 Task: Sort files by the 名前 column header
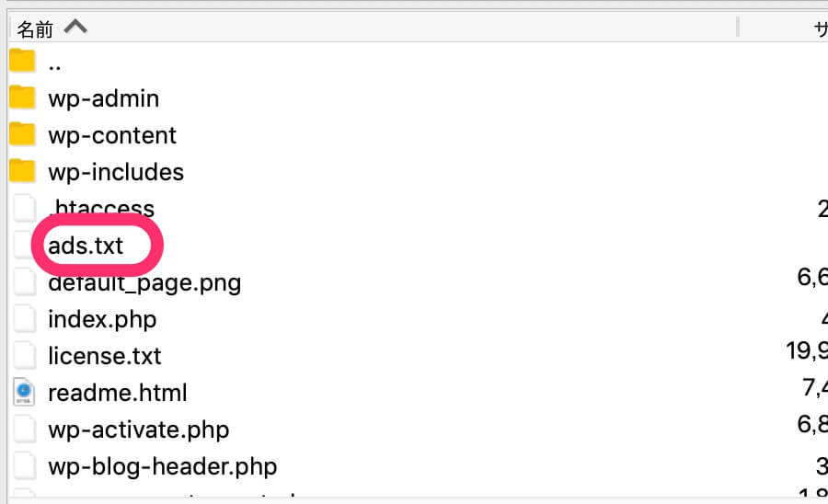(x=36, y=29)
